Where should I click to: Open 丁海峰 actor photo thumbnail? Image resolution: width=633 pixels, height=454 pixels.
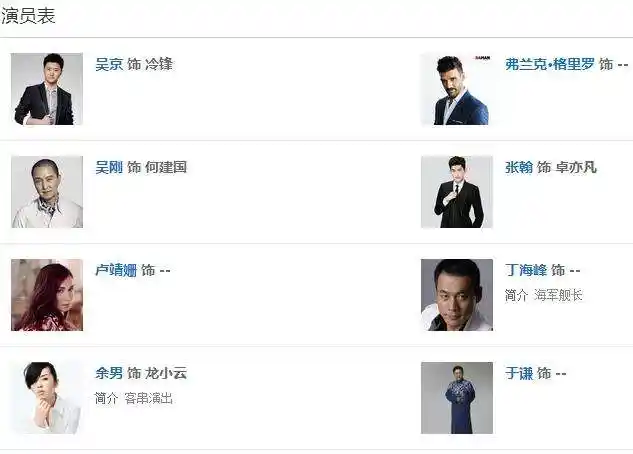457,295
